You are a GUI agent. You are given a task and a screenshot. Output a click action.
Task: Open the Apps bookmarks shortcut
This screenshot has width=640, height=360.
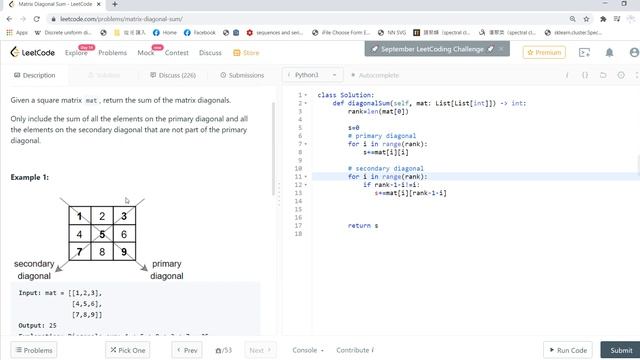pos(17,32)
